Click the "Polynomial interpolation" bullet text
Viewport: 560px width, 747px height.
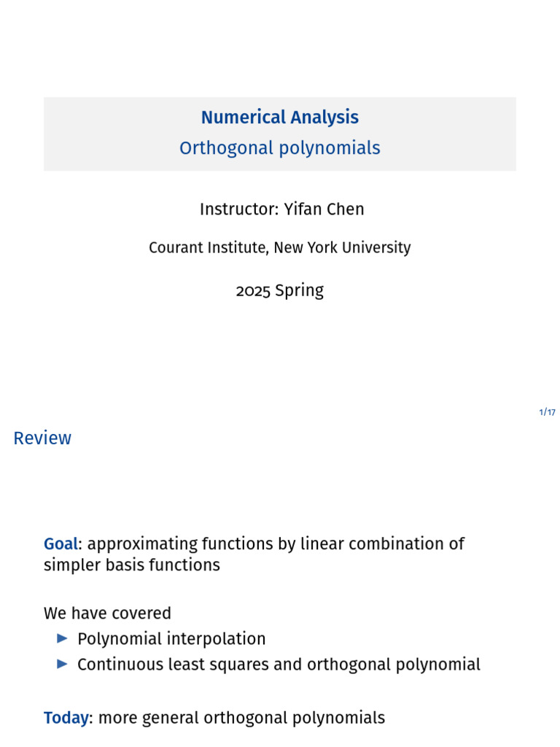tap(171, 639)
